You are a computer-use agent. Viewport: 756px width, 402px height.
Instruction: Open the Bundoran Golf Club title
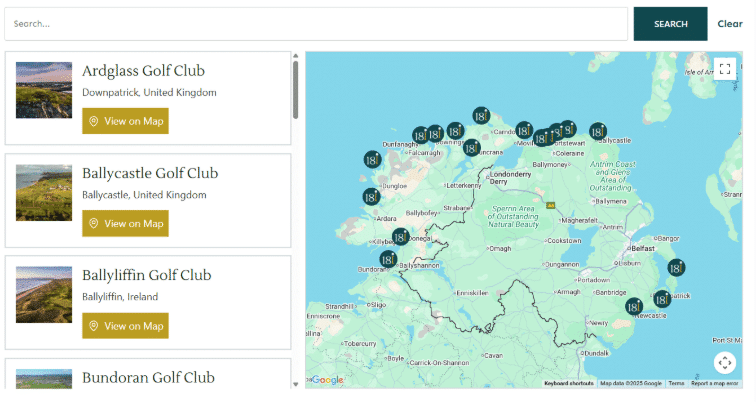148,377
